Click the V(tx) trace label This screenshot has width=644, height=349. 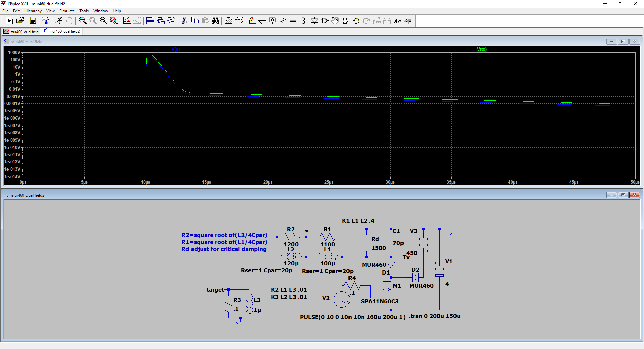(x=482, y=49)
